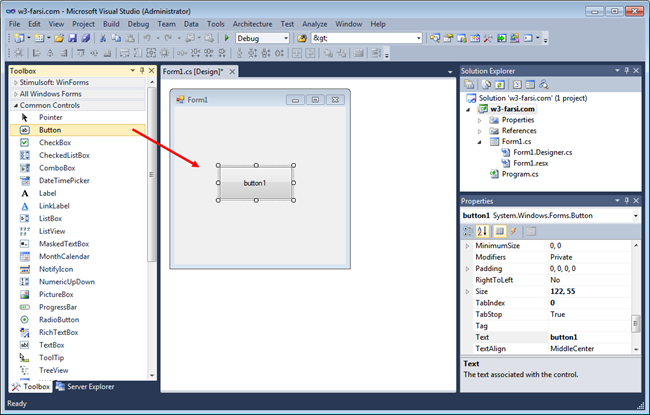Image resolution: width=650 pixels, height=415 pixels.
Task: Open the File menu
Action: 15,24
